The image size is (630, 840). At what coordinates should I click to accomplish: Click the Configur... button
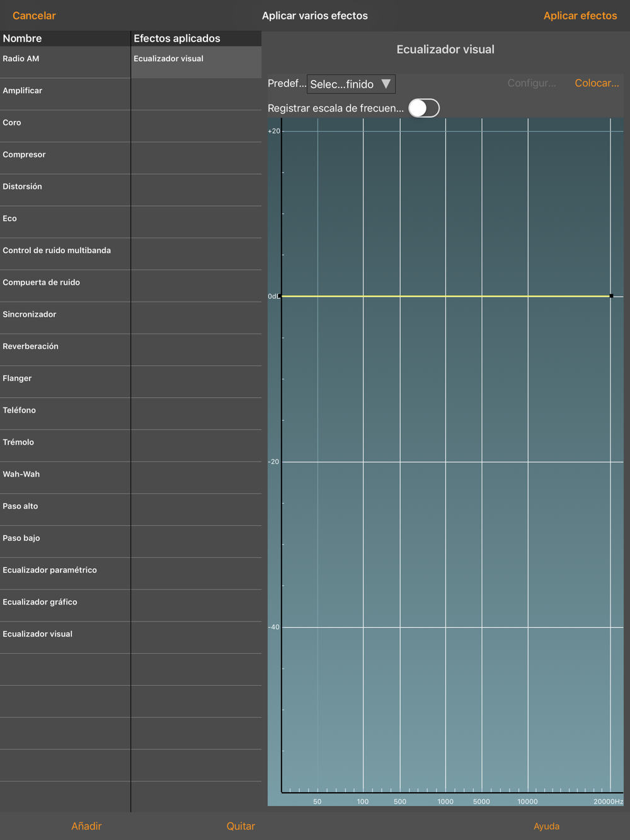tap(532, 83)
